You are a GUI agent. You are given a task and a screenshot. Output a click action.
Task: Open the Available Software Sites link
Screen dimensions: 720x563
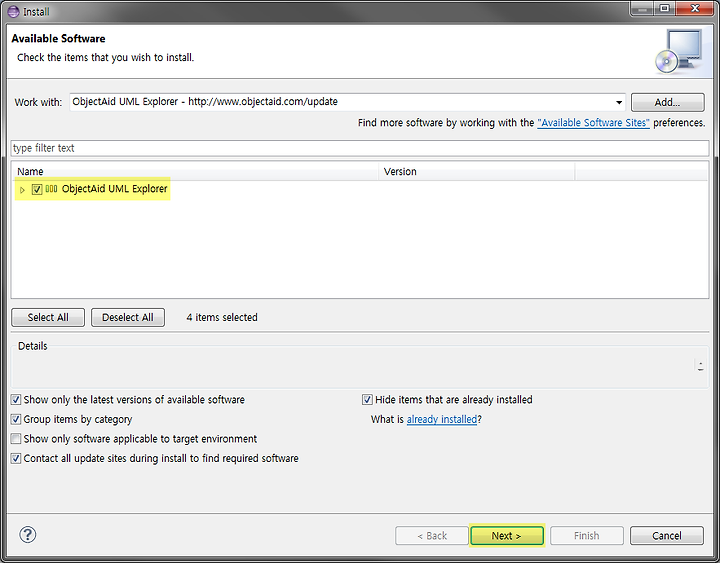tap(593, 123)
